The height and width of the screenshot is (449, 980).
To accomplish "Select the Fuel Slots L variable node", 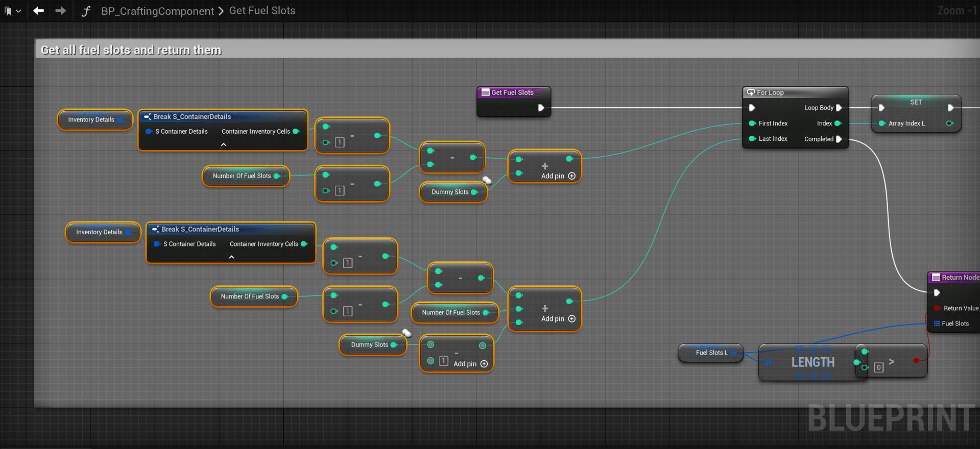I will pos(710,353).
